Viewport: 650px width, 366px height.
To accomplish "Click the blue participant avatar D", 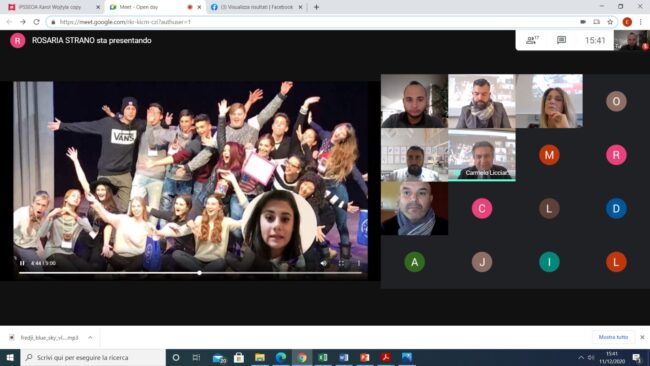I will click(616, 208).
